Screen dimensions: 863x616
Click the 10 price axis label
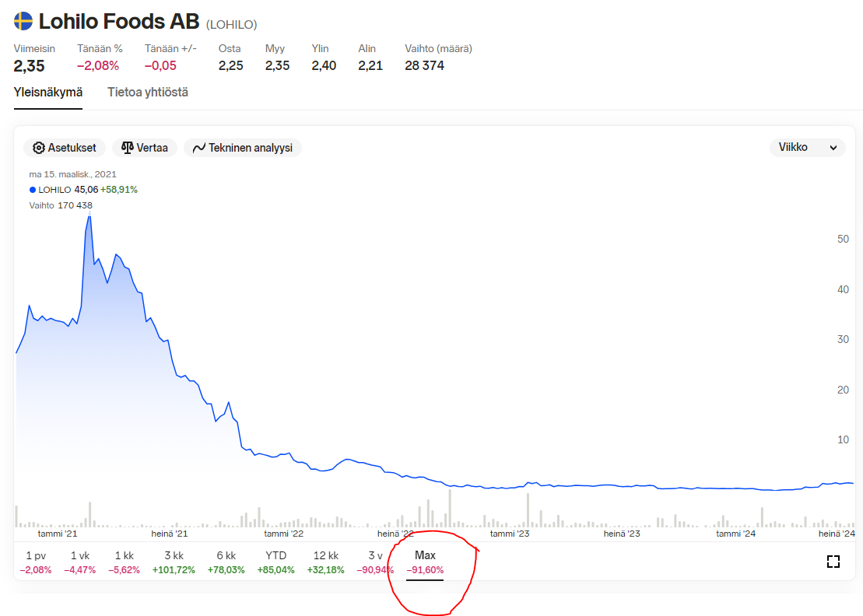[843, 440]
